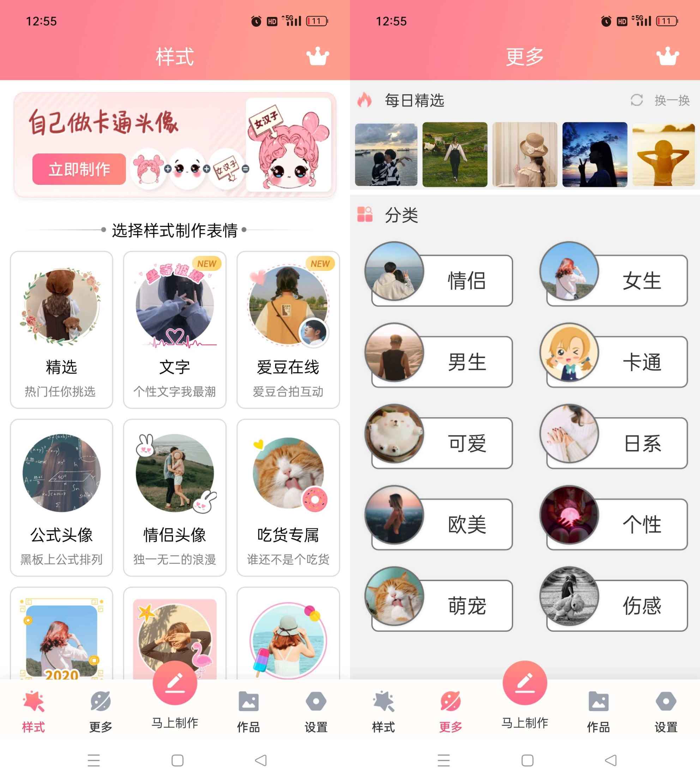
Task: Click 情侣头像 (Couple Avatar) style item
Action: [176, 486]
